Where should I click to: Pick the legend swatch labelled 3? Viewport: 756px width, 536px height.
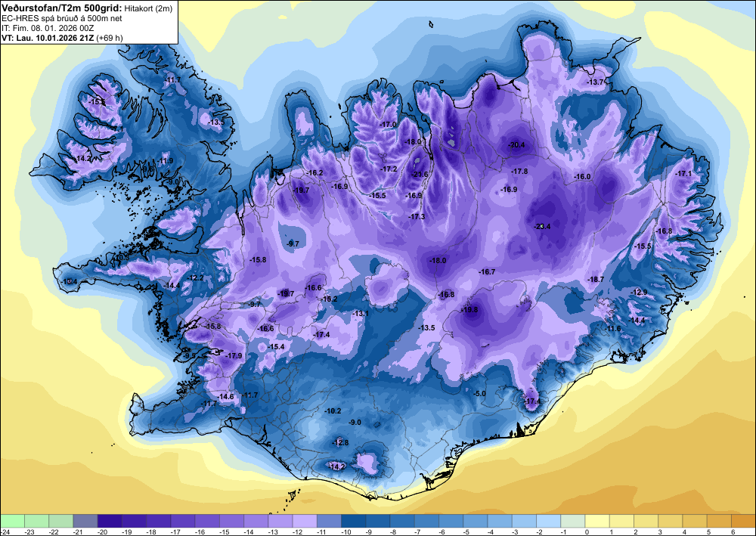coord(670,521)
